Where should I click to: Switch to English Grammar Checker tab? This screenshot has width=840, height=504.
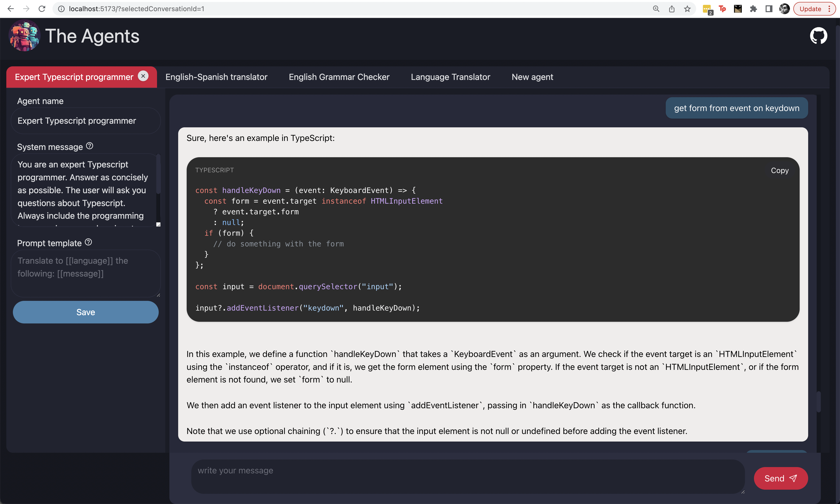pyautogui.click(x=339, y=77)
